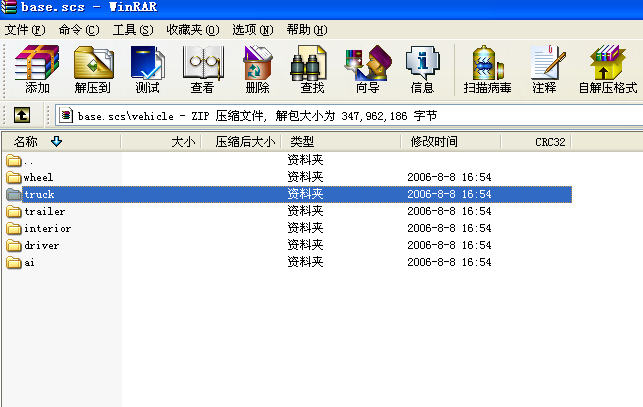The image size is (643, 407).
Task: Select the 'ai' folder name
Action: [x=29, y=263]
